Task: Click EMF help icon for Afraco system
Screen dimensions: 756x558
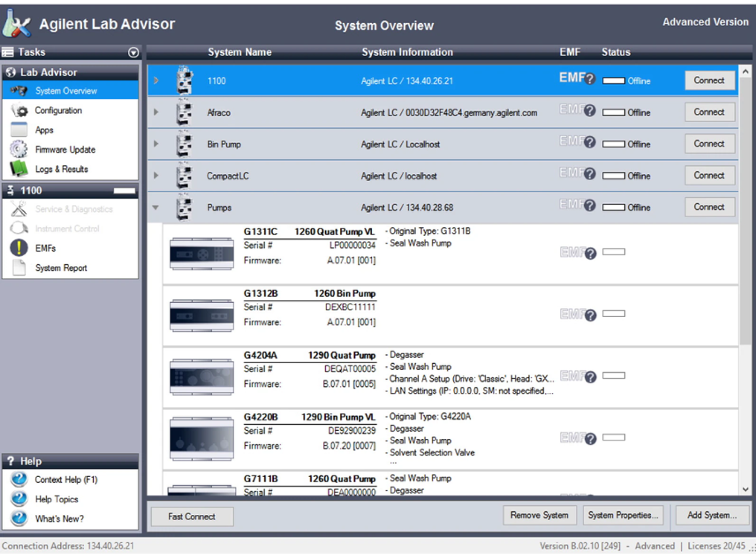Action: [x=590, y=111]
